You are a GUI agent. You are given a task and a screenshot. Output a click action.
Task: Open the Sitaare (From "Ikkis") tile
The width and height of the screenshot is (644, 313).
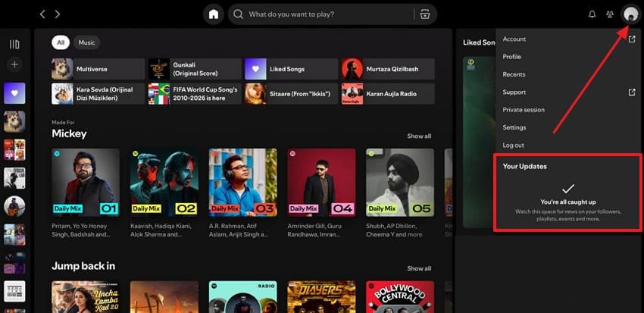[x=292, y=94]
